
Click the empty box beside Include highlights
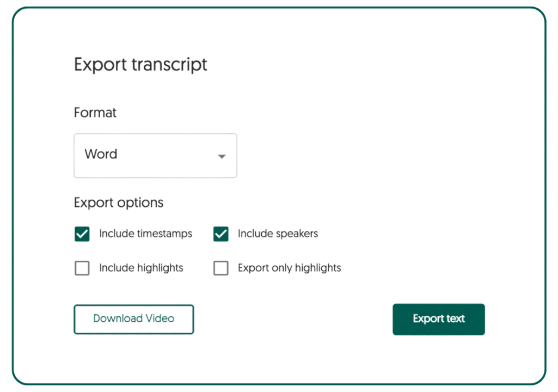pyautogui.click(x=82, y=268)
